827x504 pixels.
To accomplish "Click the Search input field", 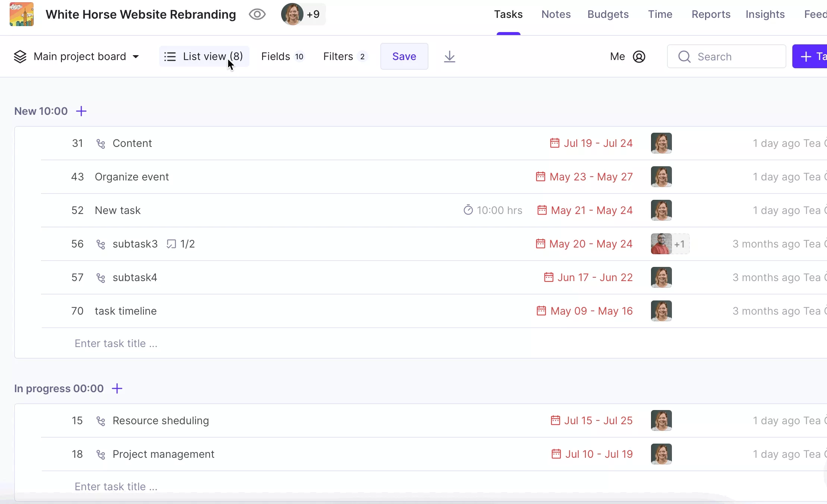I will (x=726, y=57).
